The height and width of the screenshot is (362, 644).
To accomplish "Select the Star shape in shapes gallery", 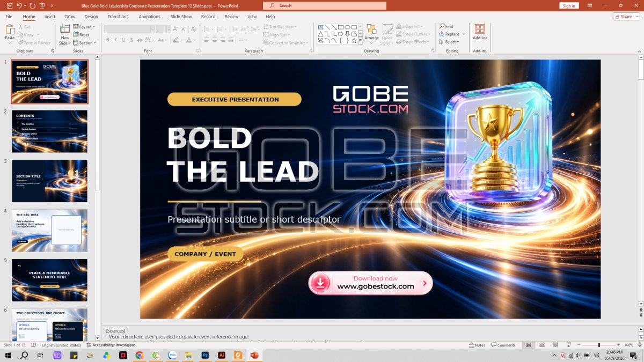I will (354, 40).
